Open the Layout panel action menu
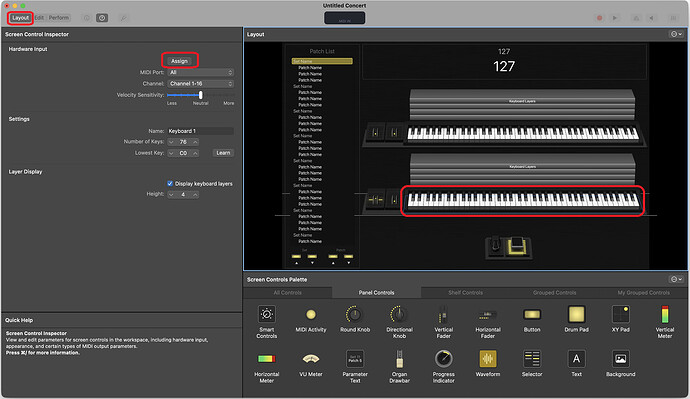Screen dimensions: 690x399 point(675,34)
